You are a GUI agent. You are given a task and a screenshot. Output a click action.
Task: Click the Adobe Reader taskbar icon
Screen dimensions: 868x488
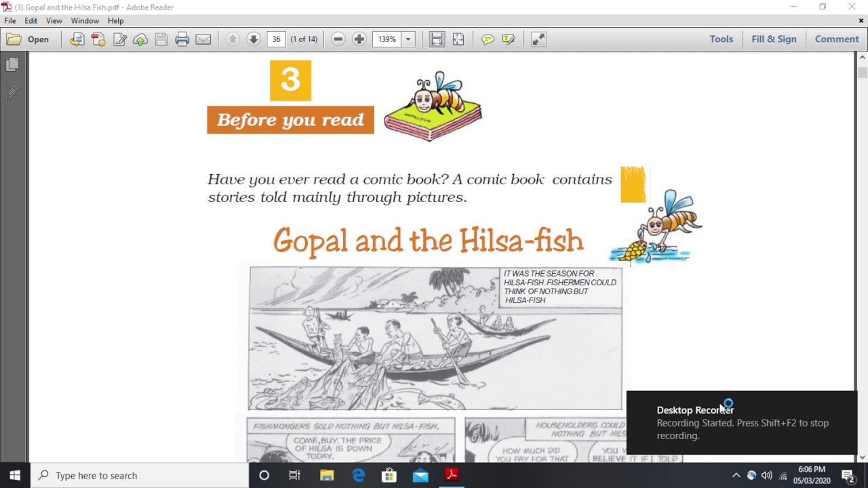tap(452, 475)
